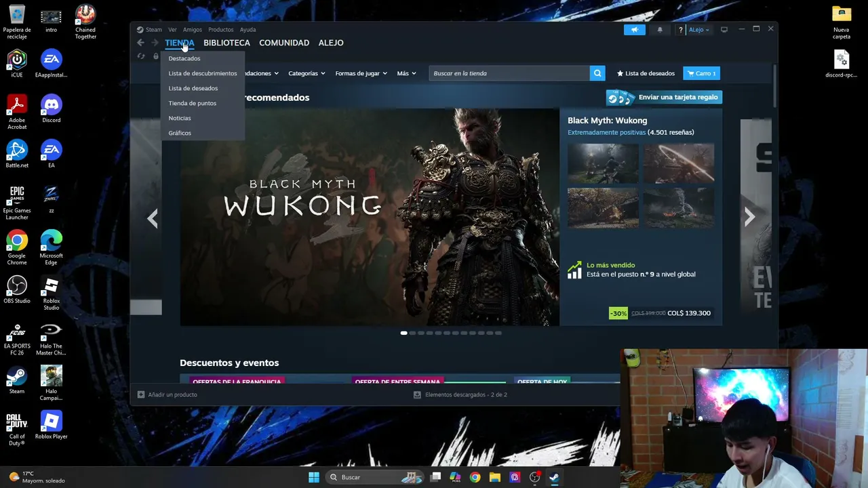
Task: Choose Noticias in the Tienda submenu
Action: (x=180, y=118)
